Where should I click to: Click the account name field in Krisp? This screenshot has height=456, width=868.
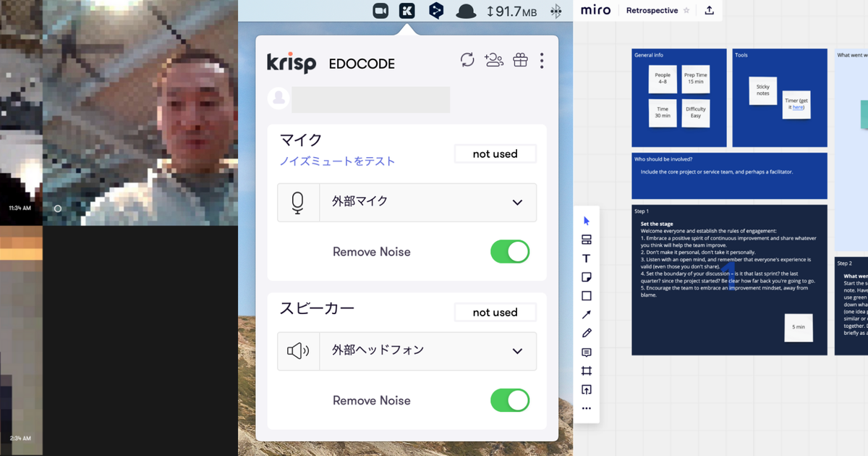tap(370, 99)
